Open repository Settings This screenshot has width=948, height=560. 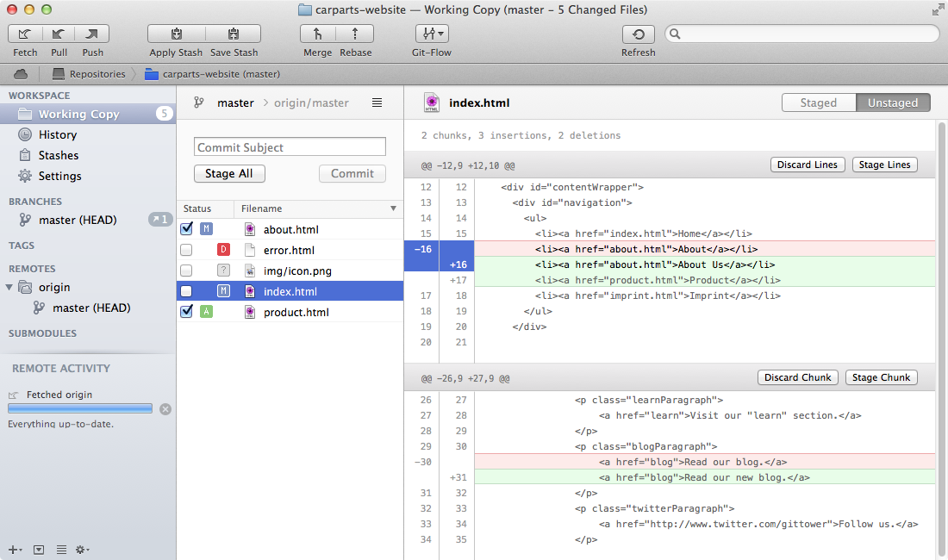click(59, 176)
